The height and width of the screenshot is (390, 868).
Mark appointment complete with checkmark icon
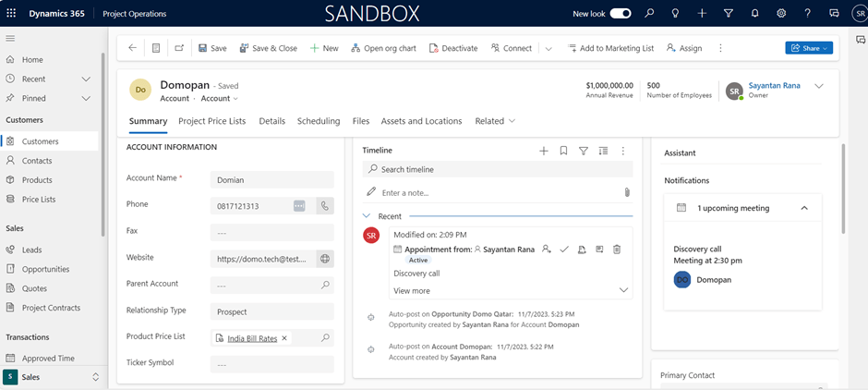564,250
